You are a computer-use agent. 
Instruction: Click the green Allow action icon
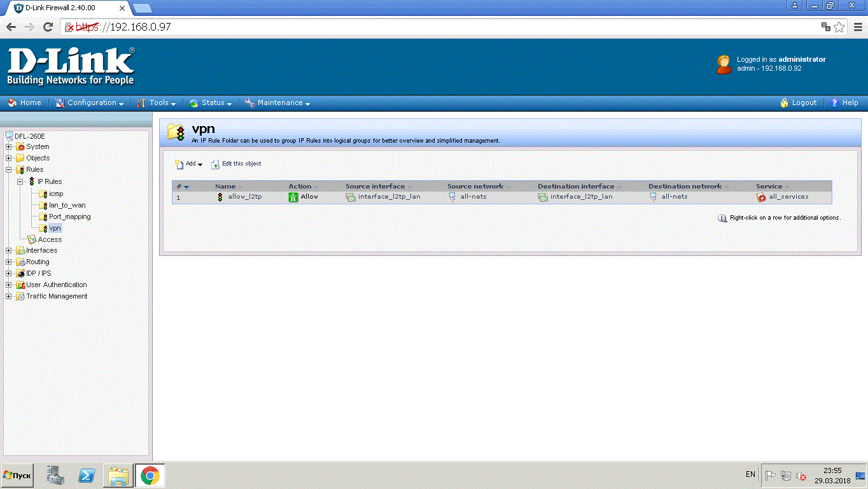[293, 197]
